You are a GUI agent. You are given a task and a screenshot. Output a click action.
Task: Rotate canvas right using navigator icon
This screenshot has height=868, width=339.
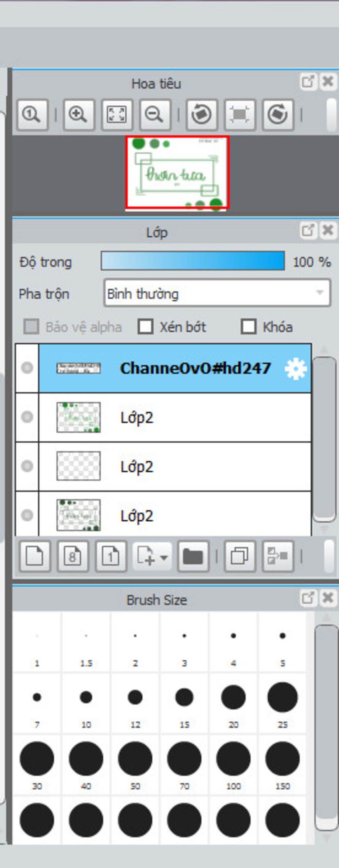pos(278,115)
